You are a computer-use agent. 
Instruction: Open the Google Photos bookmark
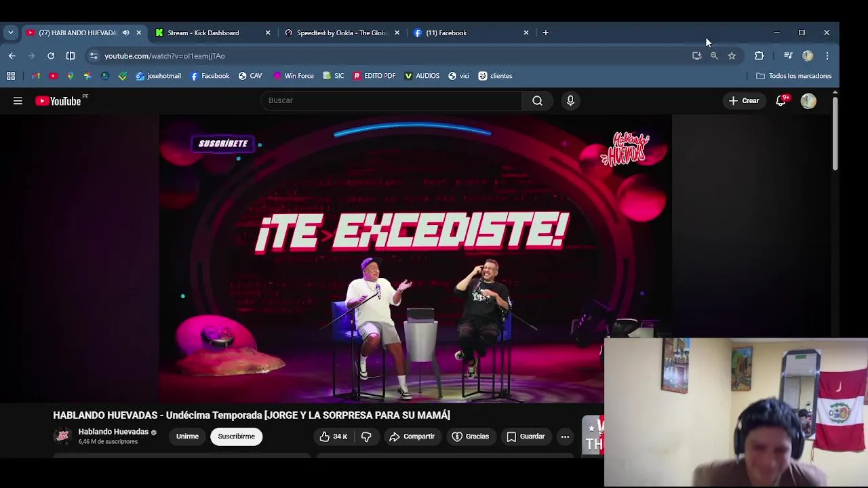[x=87, y=76]
